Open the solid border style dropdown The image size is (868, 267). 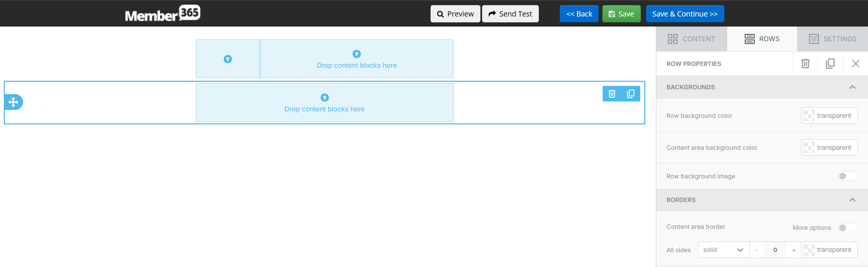pos(723,250)
